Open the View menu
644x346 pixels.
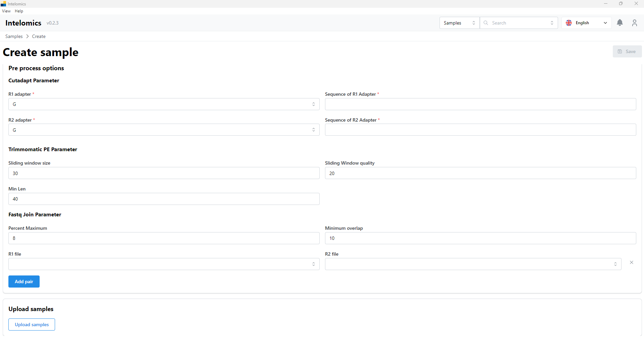point(6,11)
